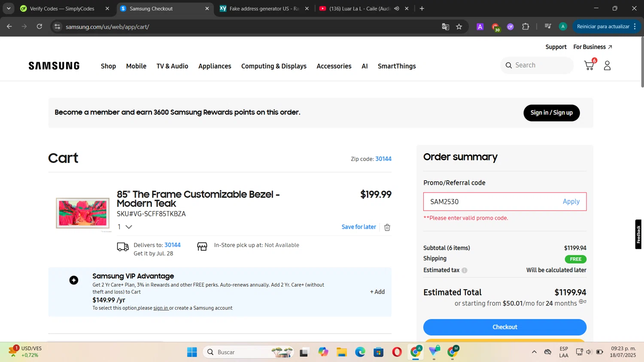
Task: Delete the Frame Bezel item with trash icon
Action: point(387,227)
